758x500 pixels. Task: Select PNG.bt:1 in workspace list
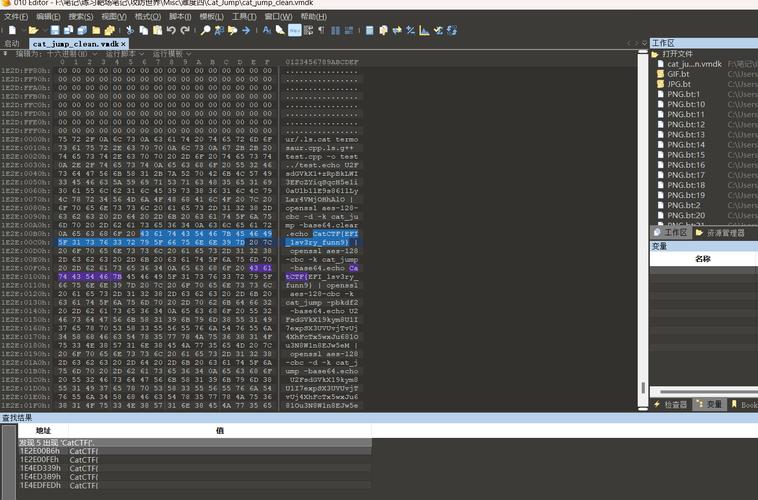[684, 94]
